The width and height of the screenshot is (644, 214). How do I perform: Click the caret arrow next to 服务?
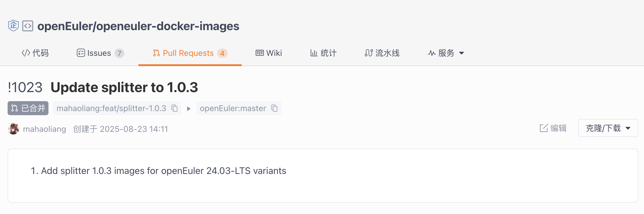point(462,53)
